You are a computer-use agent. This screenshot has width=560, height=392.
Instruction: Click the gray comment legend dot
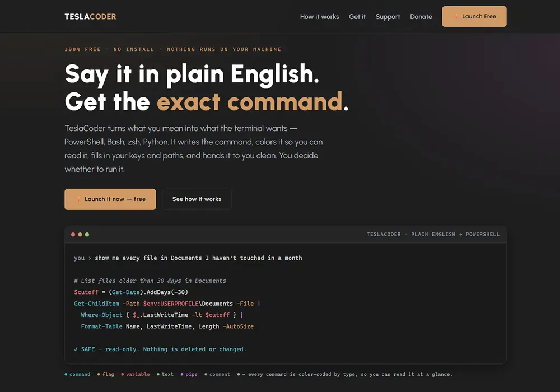point(206,374)
